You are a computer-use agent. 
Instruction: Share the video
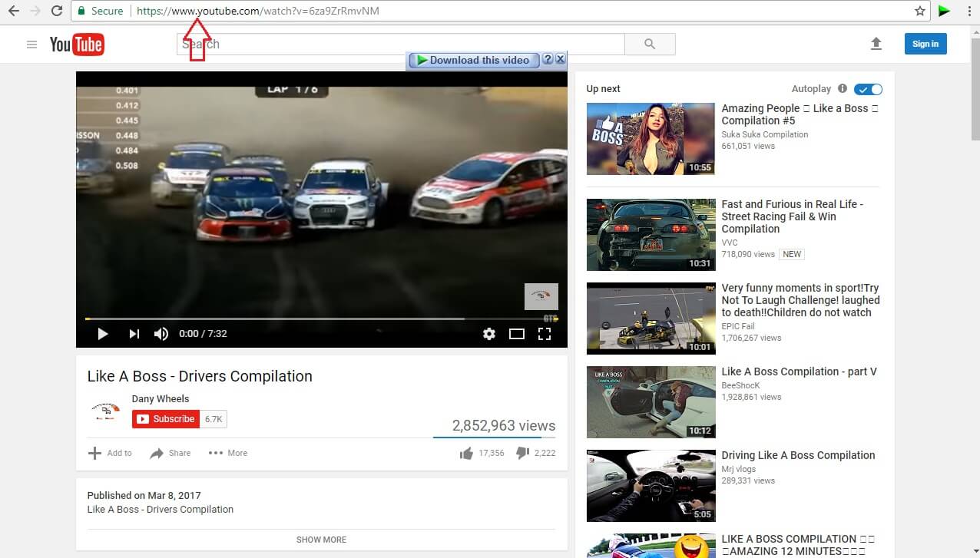click(170, 453)
